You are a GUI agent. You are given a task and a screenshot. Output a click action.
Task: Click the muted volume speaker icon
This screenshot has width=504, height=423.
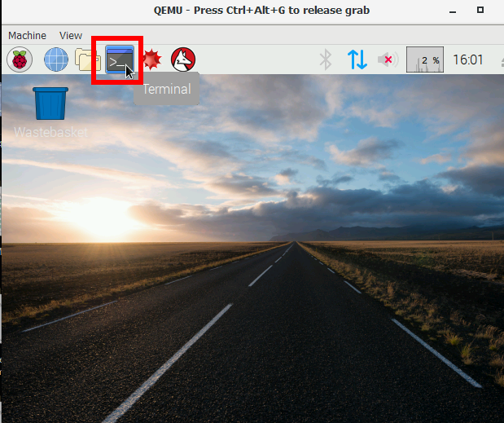[388, 59]
